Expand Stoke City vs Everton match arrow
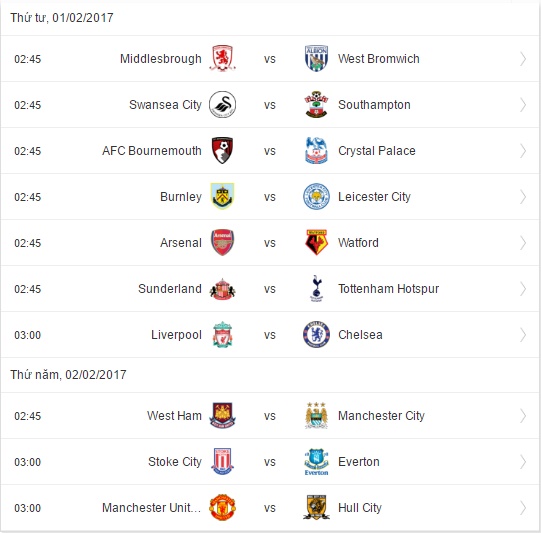Viewport: 541px width, 533px height. 523,462
